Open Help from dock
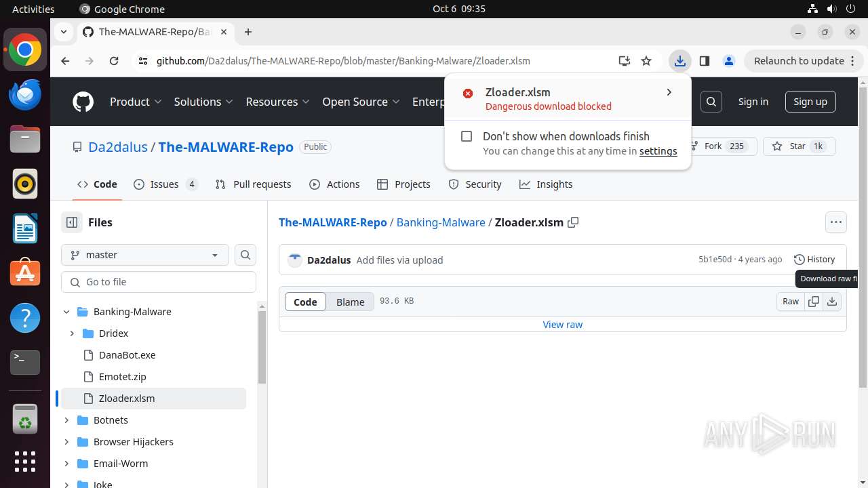This screenshot has width=868, height=488. coord(25,318)
